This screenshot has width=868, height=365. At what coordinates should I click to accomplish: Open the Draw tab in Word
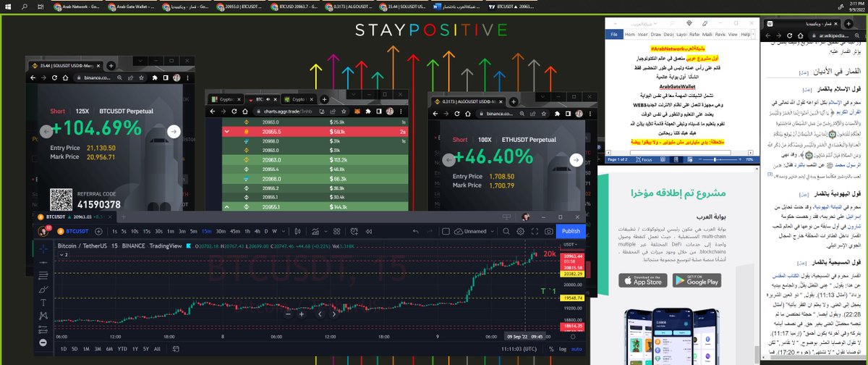point(656,34)
